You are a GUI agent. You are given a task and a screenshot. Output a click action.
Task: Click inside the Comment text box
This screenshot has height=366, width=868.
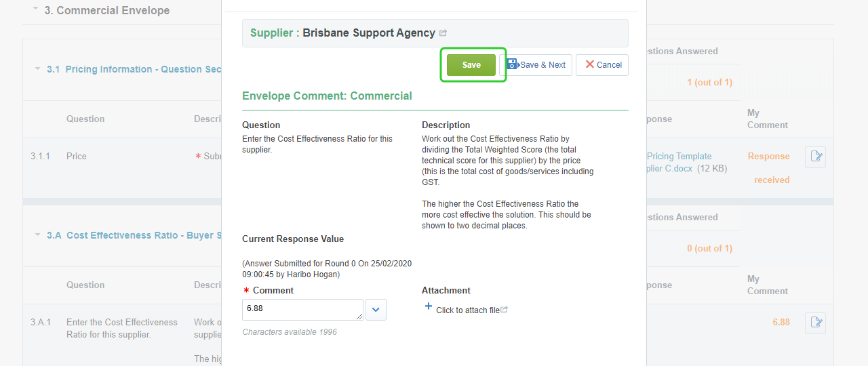click(x=302, y=309)
